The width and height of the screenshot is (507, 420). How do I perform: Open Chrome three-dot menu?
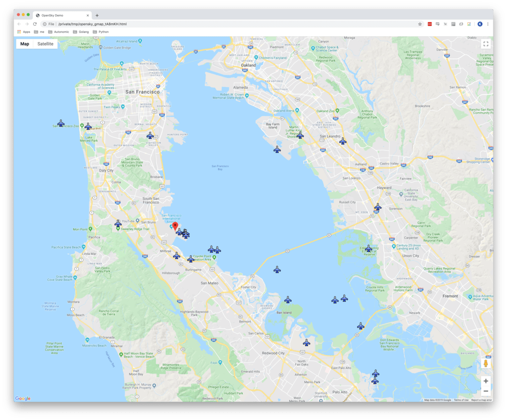point(487,24)
